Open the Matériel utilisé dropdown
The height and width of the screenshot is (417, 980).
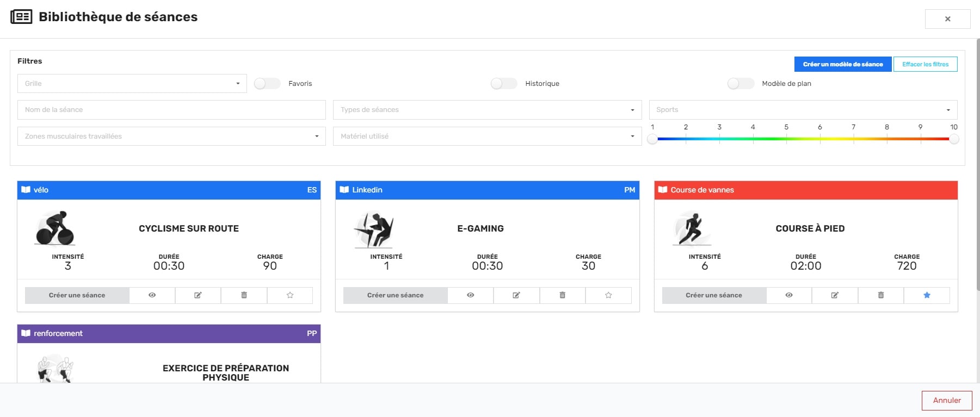coord(488,136)
